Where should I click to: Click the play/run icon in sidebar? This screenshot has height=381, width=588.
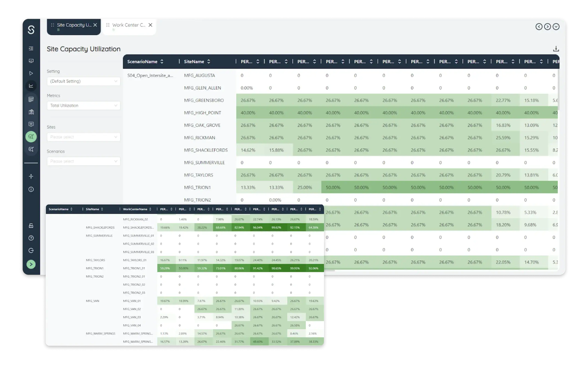[31, 73]
